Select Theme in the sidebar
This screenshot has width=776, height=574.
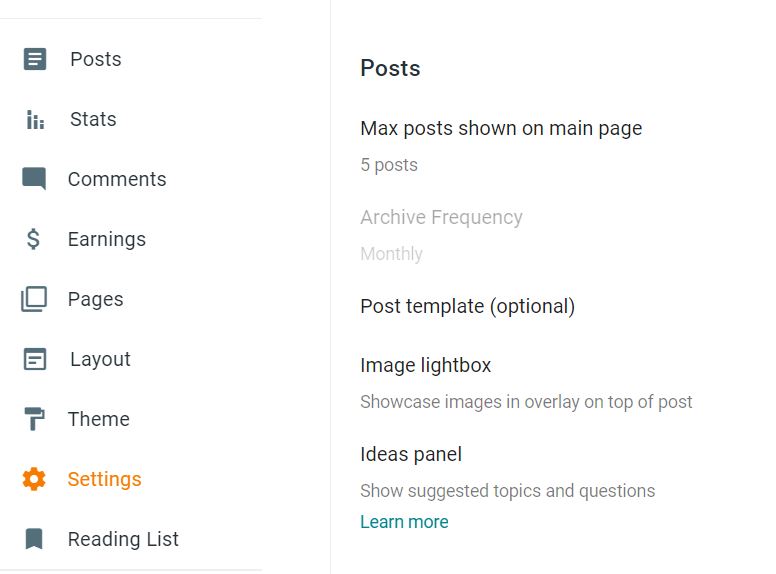pos(98,419)
